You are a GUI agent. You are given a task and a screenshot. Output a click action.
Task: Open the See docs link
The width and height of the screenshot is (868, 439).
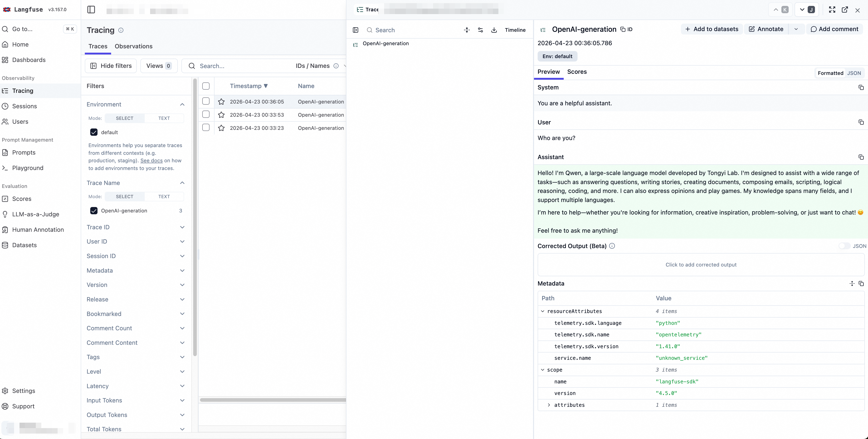coord(151,160)
